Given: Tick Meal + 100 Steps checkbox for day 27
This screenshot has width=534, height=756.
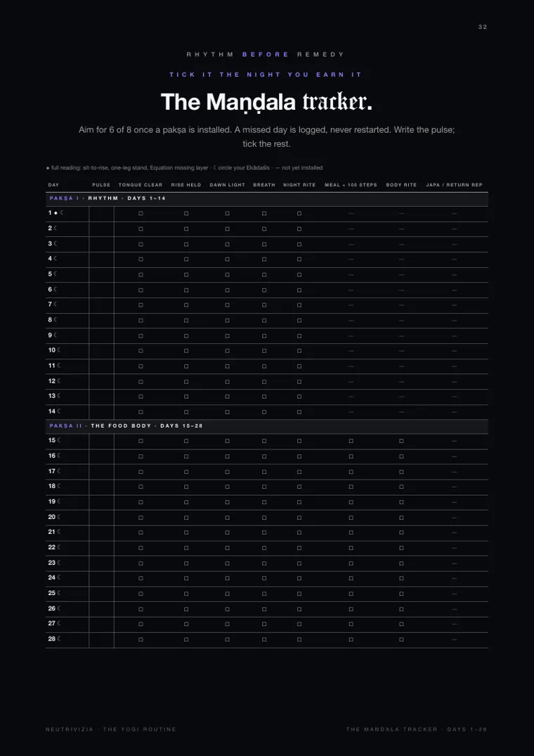Looking at the screenshot, I should pyautogui.click(x=351, y=624).
